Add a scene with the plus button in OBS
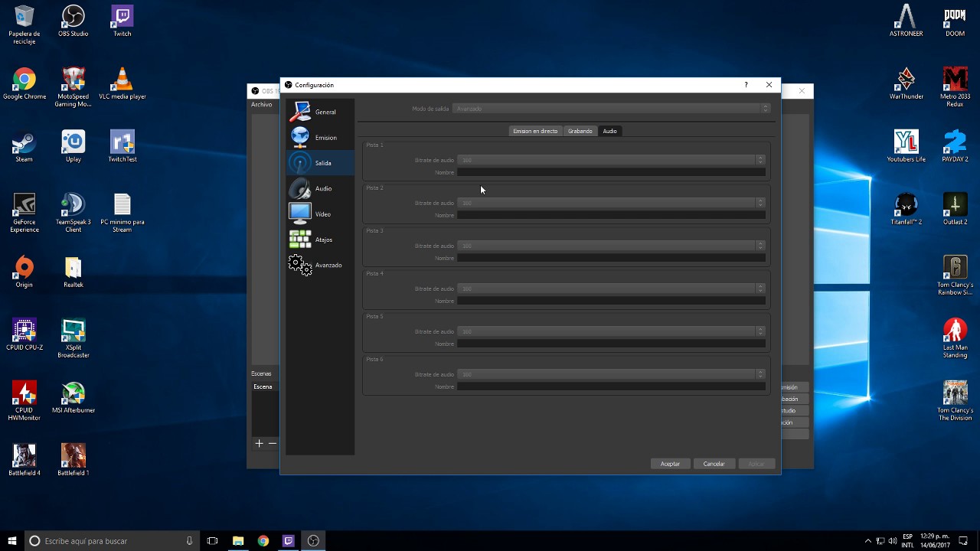This screenshot has width=980, height=551. 259,443
